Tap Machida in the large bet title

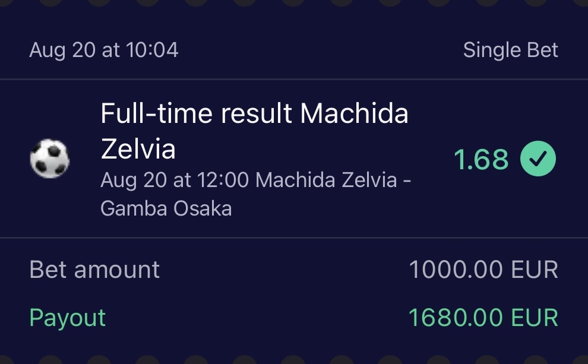coord(354,113)
